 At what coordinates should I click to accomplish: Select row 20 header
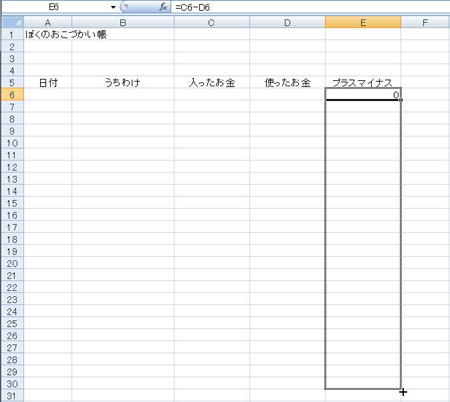tap(13, 263)
